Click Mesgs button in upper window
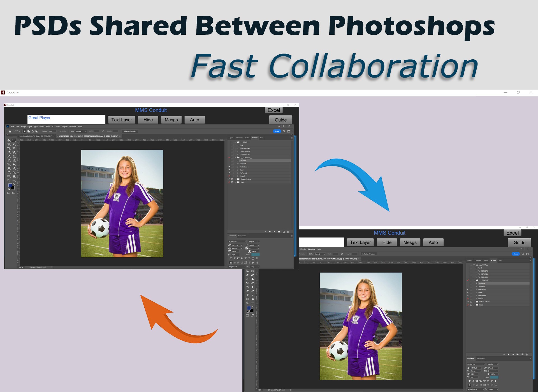This screenshot has height=392, width=538. (x=171, y=120)
